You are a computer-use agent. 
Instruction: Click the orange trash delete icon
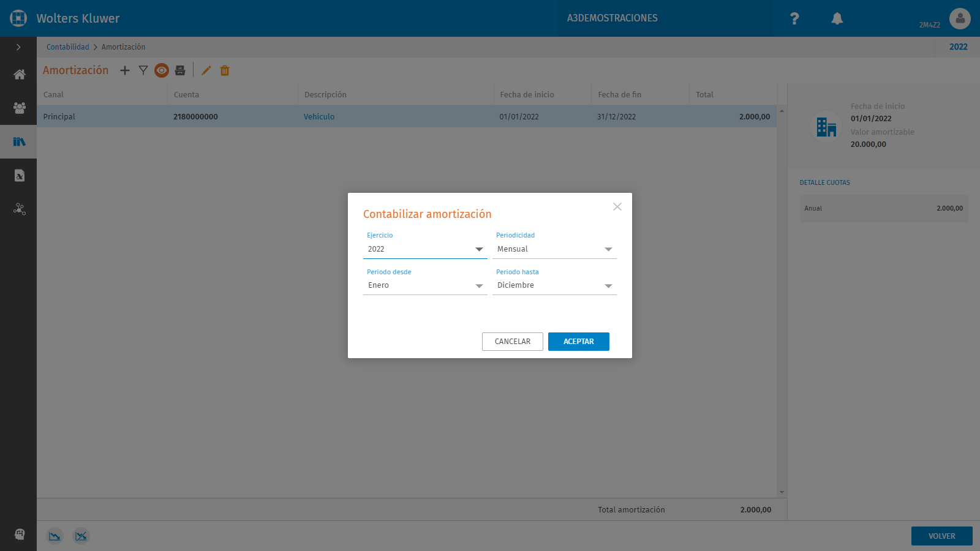[x=225, y=70]
